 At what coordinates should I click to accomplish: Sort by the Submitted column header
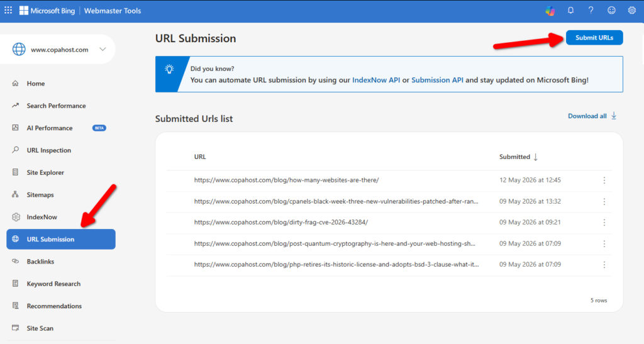(514, 157)
